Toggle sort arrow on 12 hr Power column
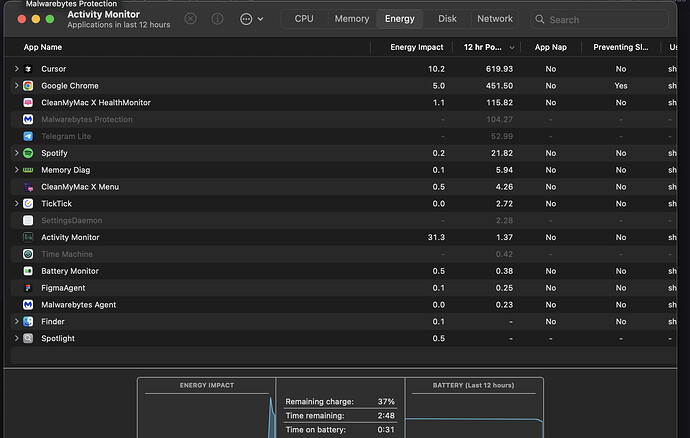 512,48
